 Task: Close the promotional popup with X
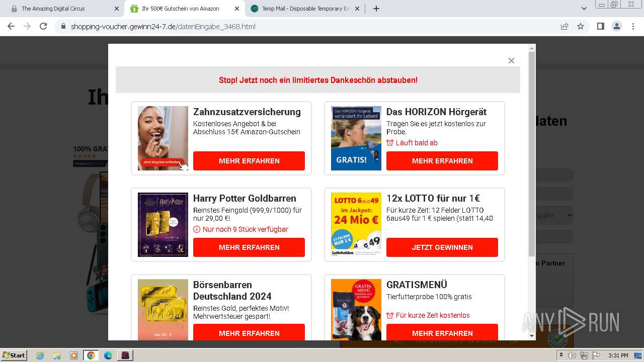tap(511, 60)
